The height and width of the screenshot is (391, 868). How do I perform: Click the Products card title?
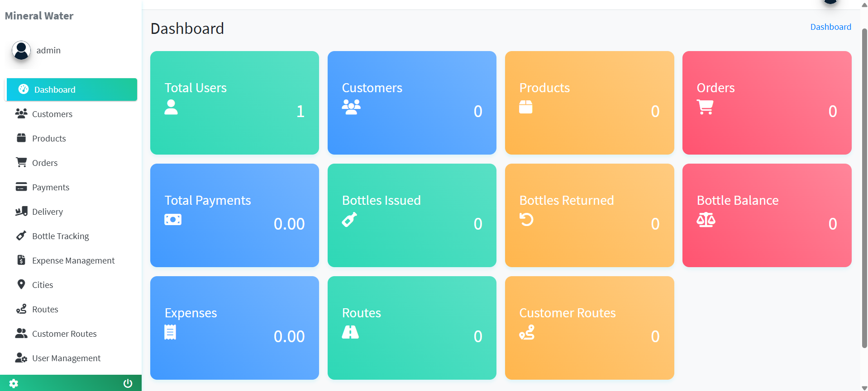(x=544, y=88)
